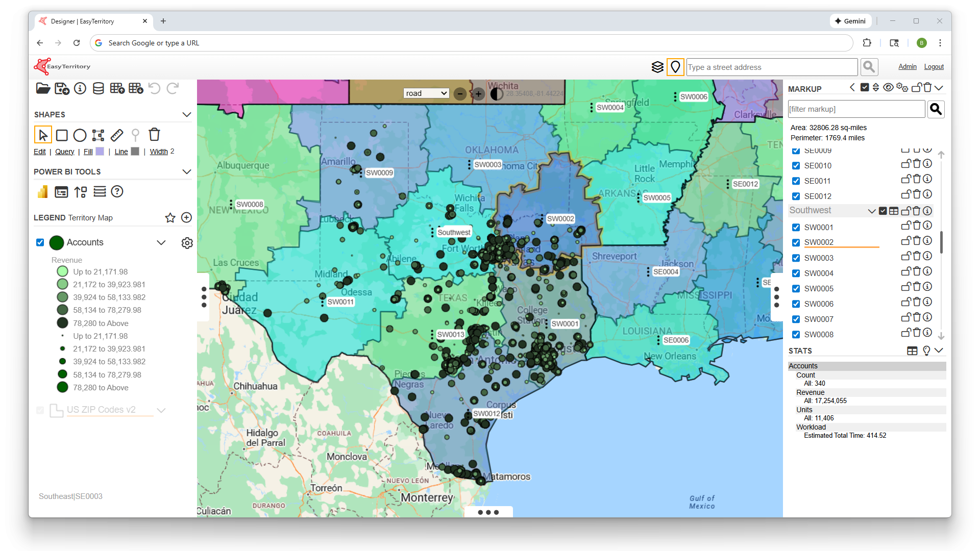Uncheck the Accounts legend layer checkbox
The width and height of the screenshot is (980, 551).
[x=40, y=242]
